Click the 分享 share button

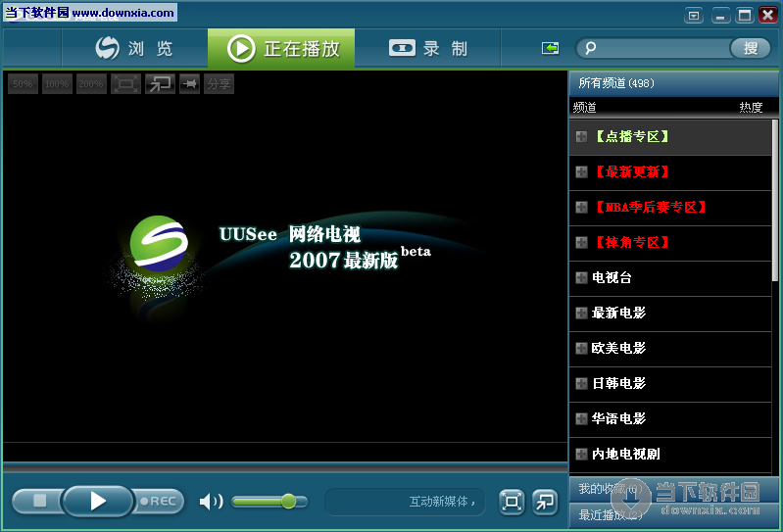click(219, 84)
